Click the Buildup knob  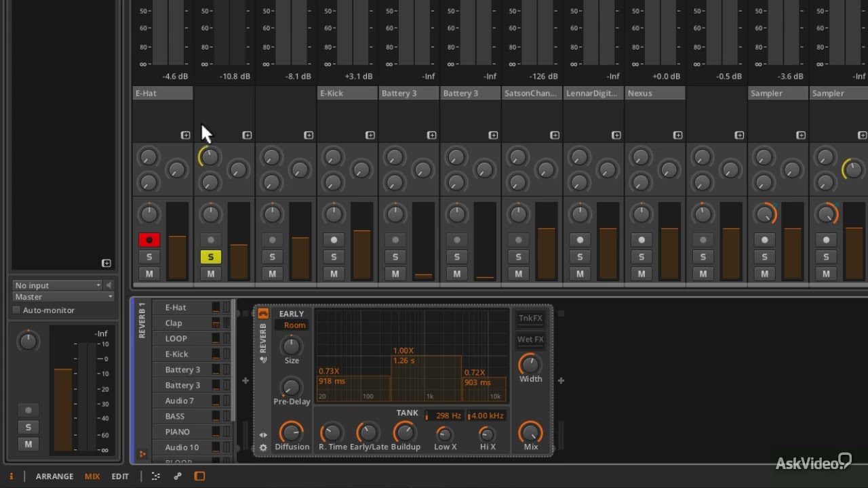click(x=405, y=432)
